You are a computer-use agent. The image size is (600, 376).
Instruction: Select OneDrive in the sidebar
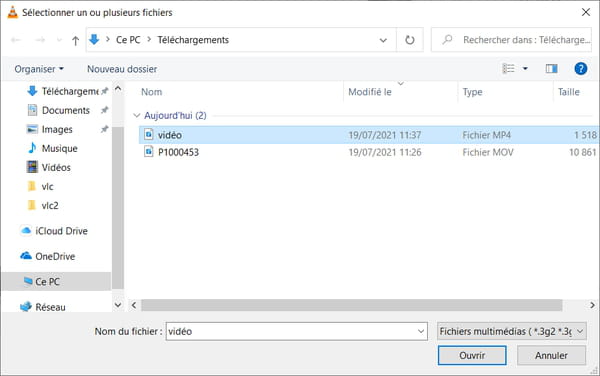[48, 256]
